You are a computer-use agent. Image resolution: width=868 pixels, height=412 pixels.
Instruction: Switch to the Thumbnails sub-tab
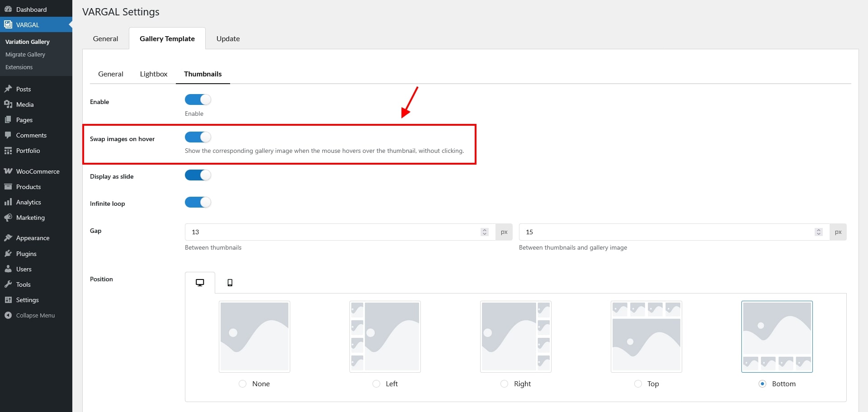tap(203, 74)
